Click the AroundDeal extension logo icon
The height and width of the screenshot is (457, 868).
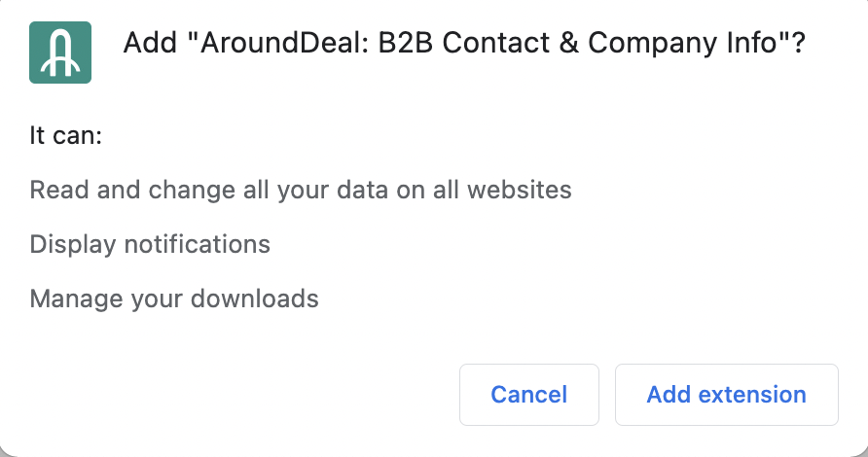[x=60, y=53]
